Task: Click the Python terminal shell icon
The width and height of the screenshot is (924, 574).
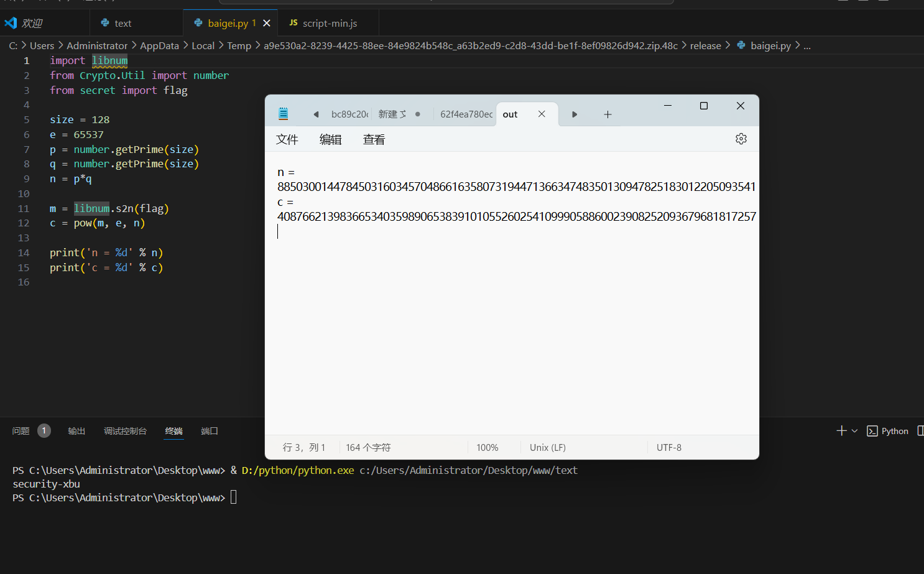Action: pyautogui.click(x=872, y=431)
